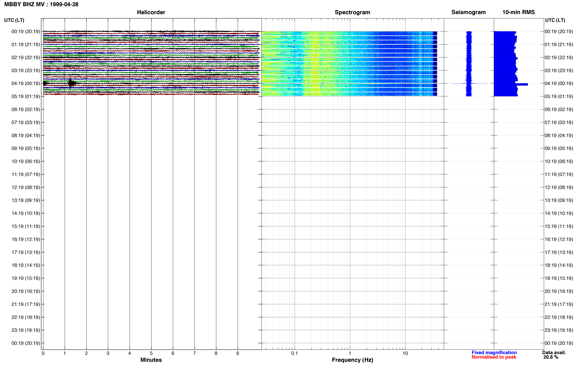Click the 'Normalised to peak' legend text
Viewport: 588px width, 368px height.
pyautogui.click(x=494, y=357)
